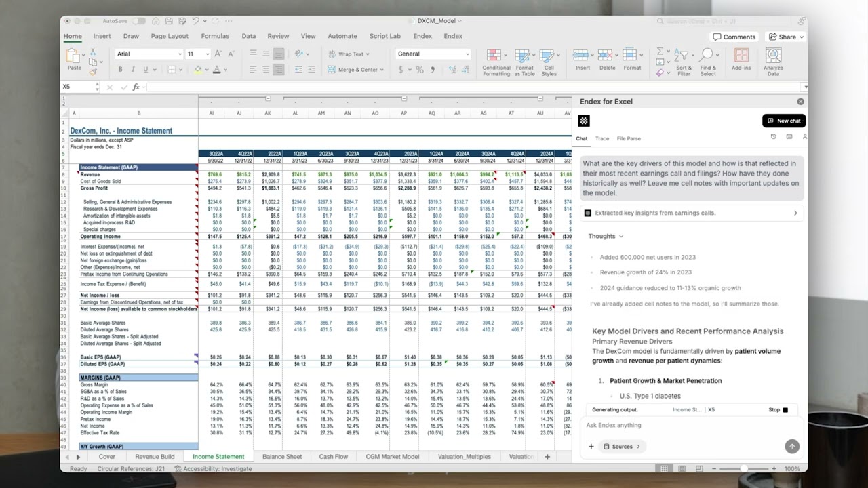868x488 pixels.
Task: Start a New chat in Endex
Action: [784, 121]
